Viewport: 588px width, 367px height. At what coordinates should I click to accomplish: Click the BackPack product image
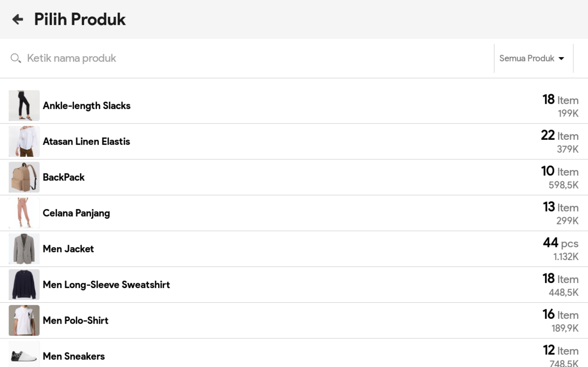pyautogui.click(x=24, y=177)
